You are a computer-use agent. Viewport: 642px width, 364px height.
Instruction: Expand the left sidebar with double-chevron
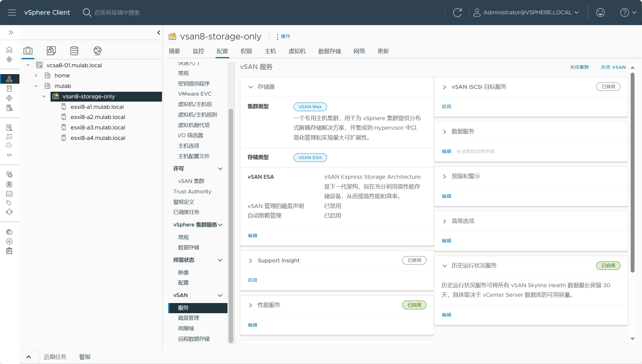click(11, 33)
